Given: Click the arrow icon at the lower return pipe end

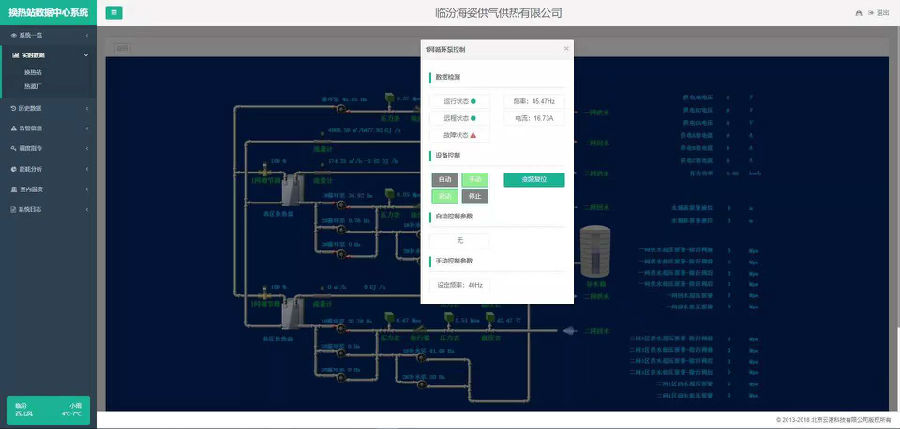Looking at the screenshot, I should pos(569,331).
